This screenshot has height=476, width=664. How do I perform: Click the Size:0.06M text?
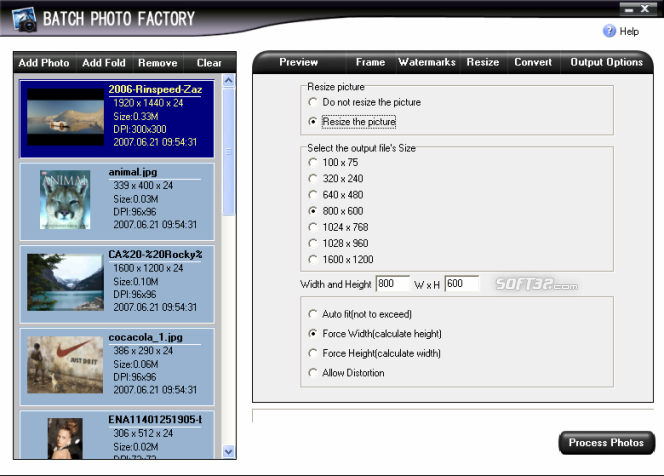coord(136,364)
